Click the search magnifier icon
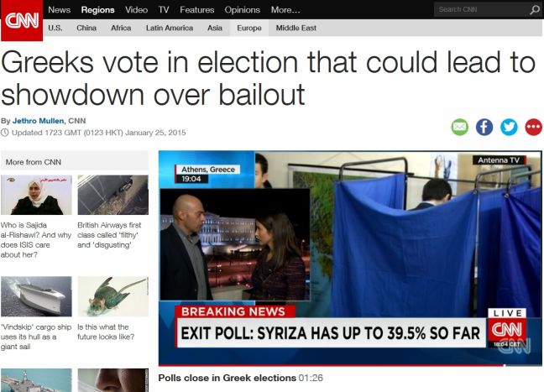 535,10
